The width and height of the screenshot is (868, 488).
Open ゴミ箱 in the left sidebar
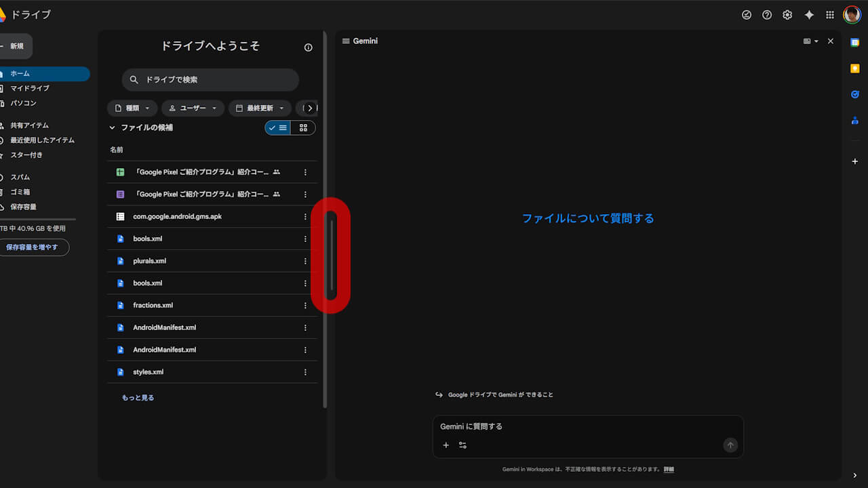click(20, 192)
